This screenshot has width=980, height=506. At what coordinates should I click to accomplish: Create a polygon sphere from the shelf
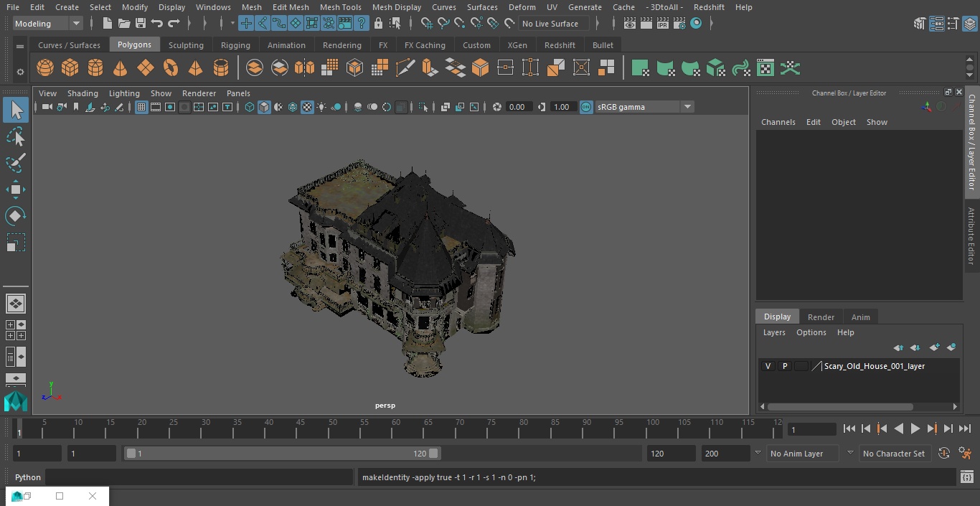[x=45, y=68]
